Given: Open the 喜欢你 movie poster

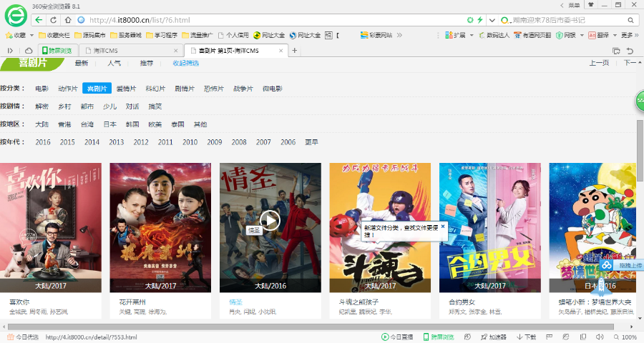Looking at the screenshot, I should click(51, 228).
